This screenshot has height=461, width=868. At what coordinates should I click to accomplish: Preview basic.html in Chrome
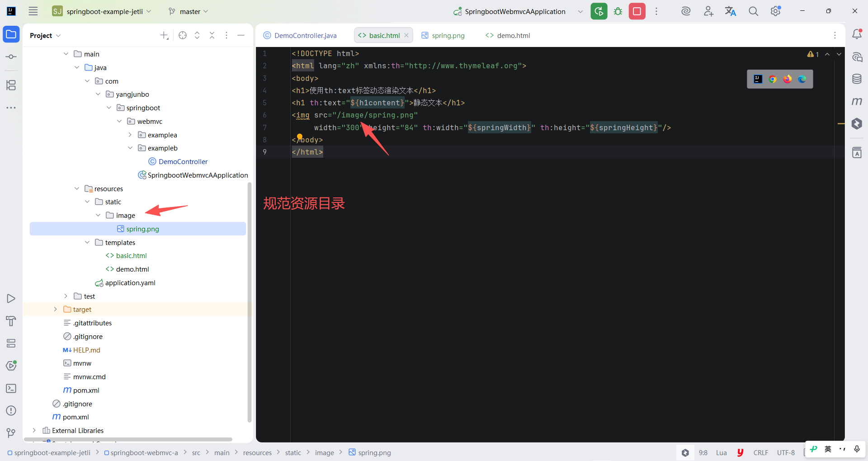tap(773, 79)
